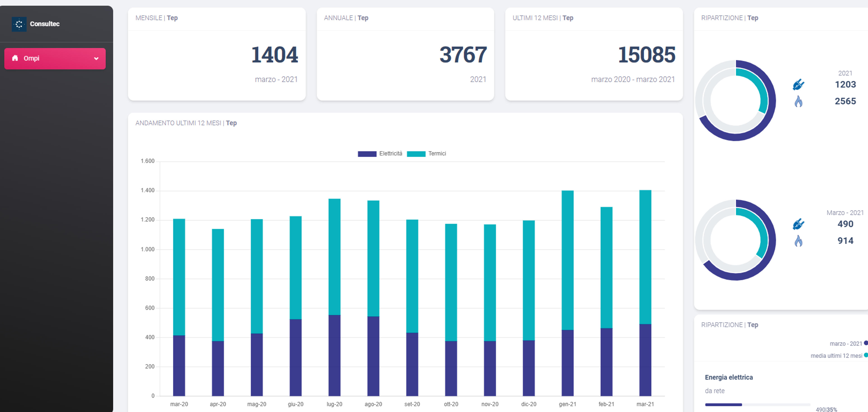Screen dimensions: 868x412
Task: Click the 2021 electricity plug icon
Action: (x=798, y=85)
